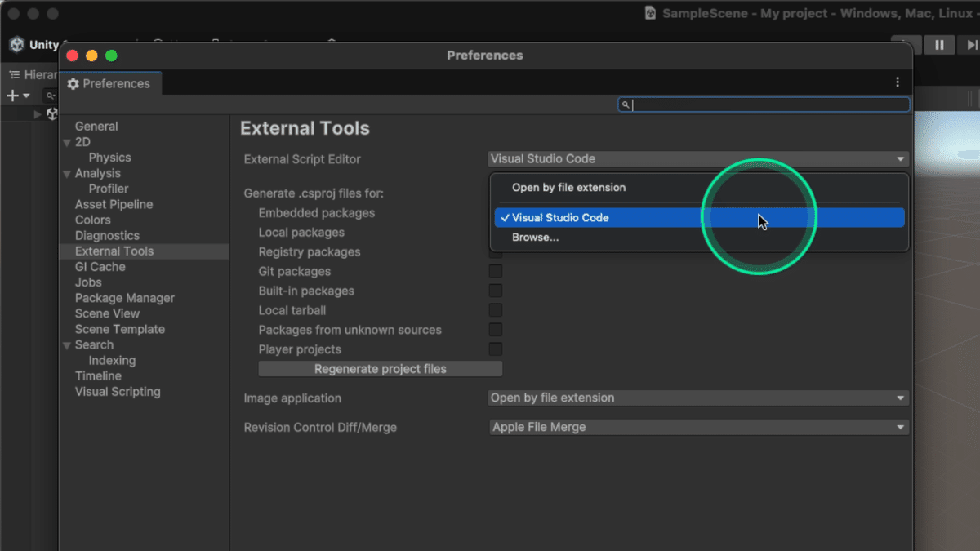Click the Registry packages label
Image resolution: width=980 pixels, height=551 pixels.
[x=310, y=252]
